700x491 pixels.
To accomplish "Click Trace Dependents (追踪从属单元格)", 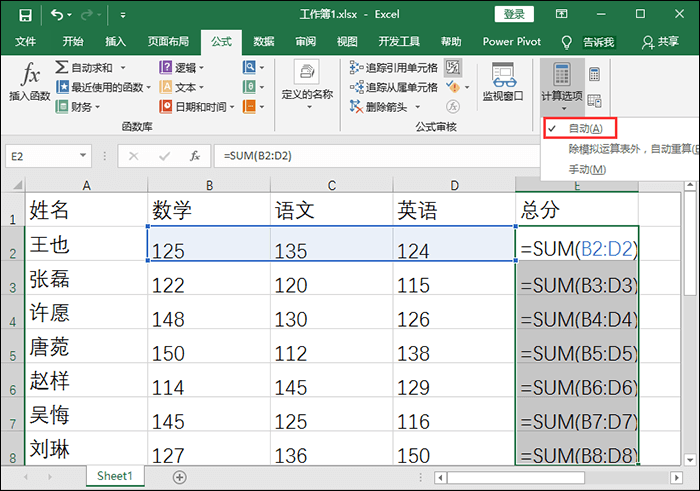I will (x=393, y=87).
